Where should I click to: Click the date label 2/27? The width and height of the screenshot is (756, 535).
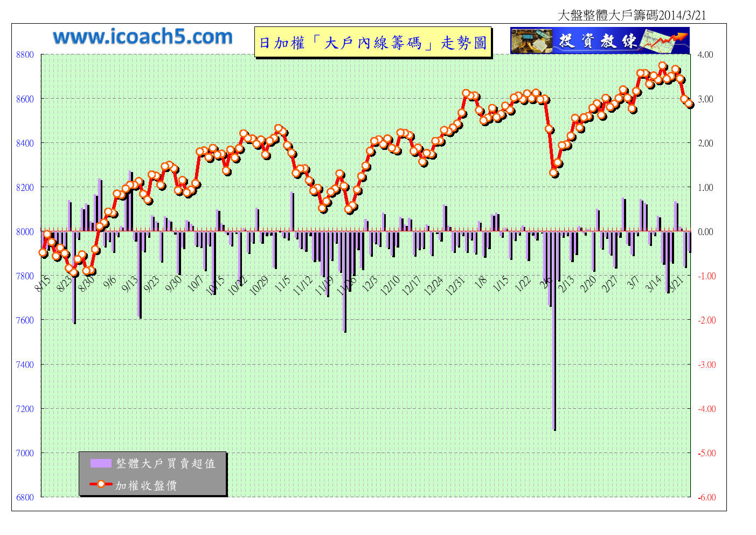[611, 284]
